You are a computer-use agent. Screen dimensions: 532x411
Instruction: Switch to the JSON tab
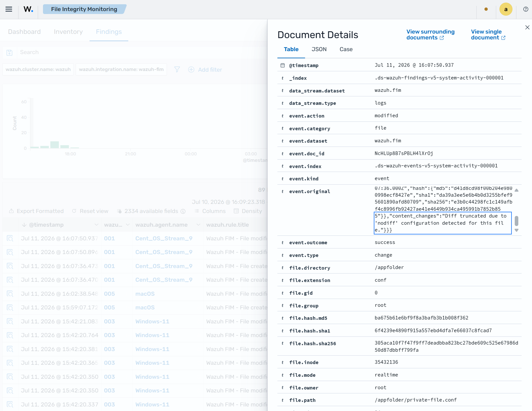(x=319, y=50)
